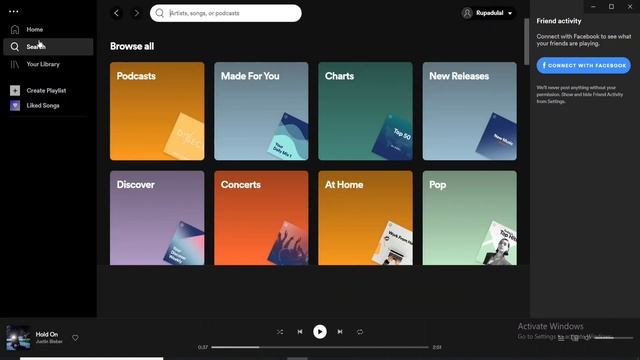
Task: Seek within the song progress bar
Action: click(320, 347)
